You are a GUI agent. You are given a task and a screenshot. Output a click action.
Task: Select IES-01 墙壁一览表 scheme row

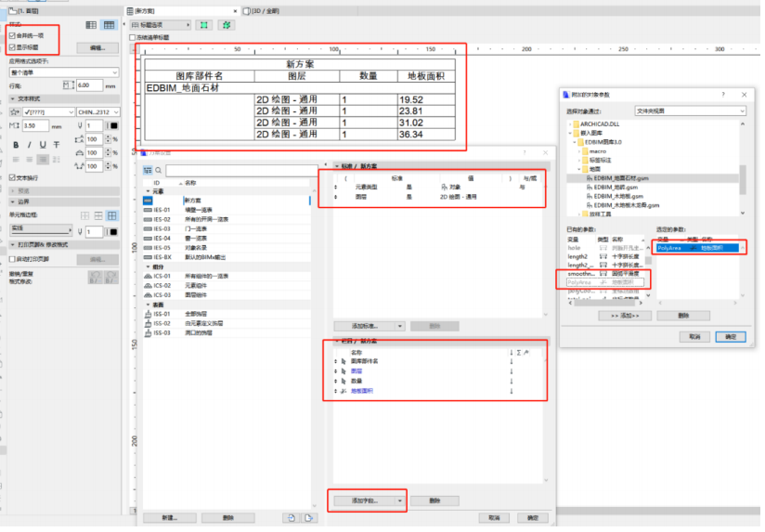pos(227,211)
